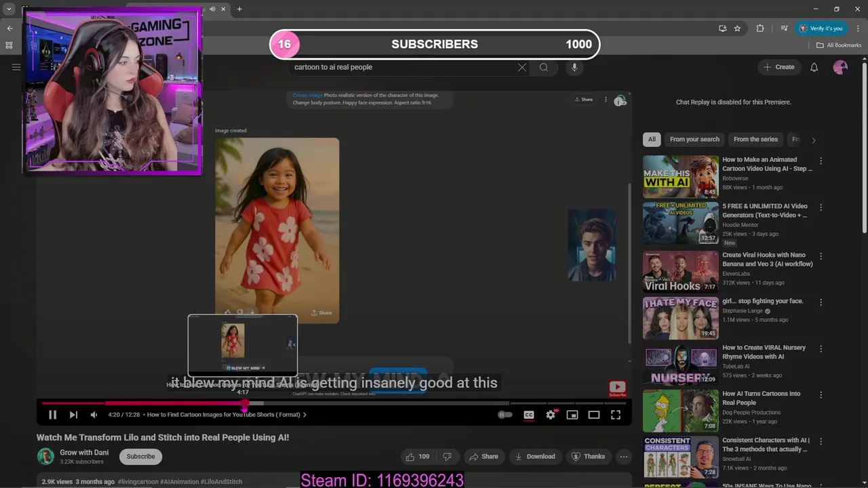The width and height of the screenshot is (868, 488).
Task: Select 'From the series' chip
Action: [755, 140]
